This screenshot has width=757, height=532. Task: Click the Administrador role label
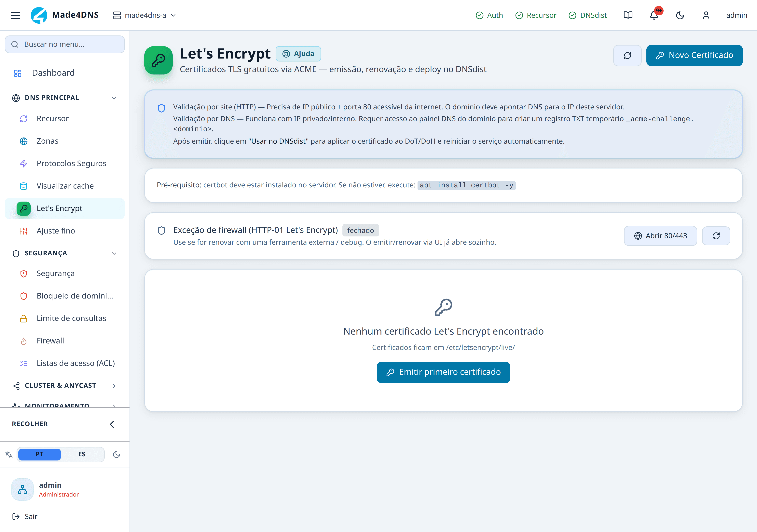coord(59,494)
